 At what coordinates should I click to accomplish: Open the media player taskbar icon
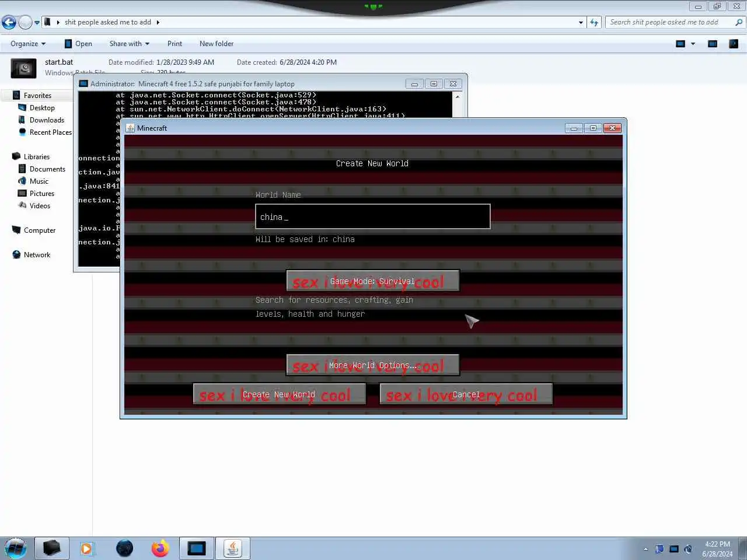pos(87,548)
